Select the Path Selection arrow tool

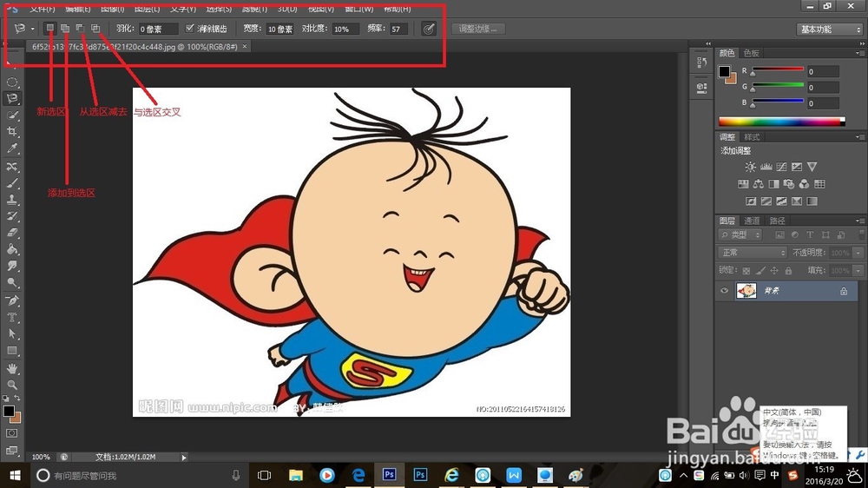pyautogui.click(x=12, y=334)
